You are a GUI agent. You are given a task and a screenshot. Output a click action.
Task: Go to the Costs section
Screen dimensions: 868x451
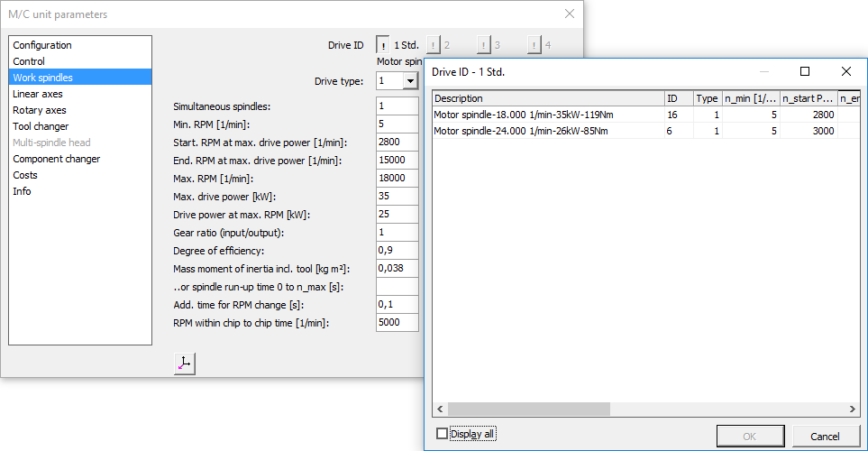pyautogui.click(x=25, y=175)
